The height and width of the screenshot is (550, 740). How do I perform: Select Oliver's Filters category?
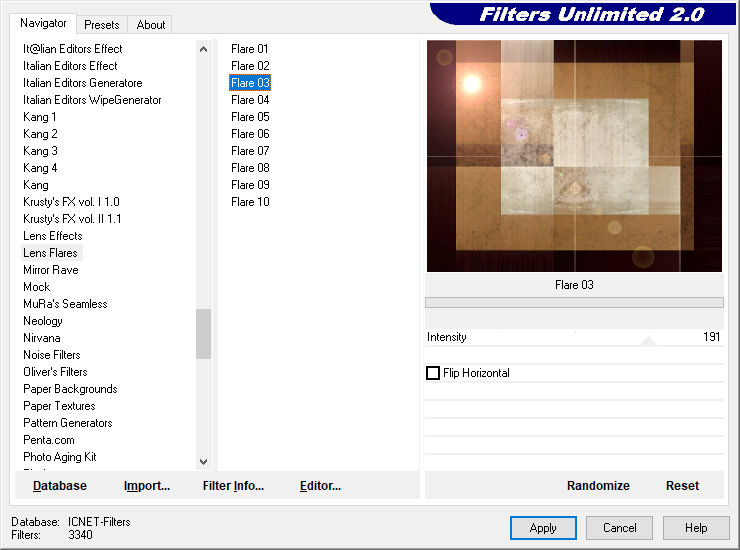(55, 372)
